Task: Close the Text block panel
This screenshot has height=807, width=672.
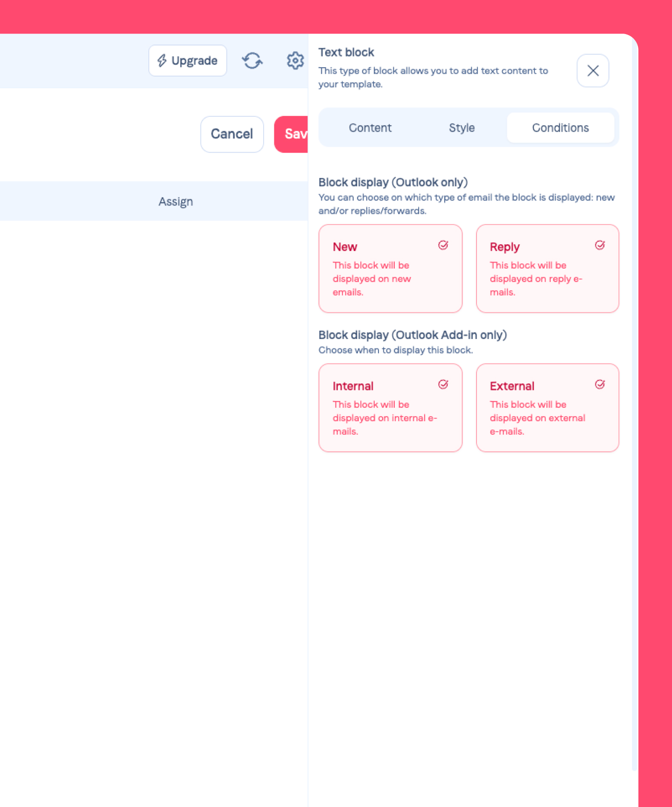Action: click(x=593, y=71)
